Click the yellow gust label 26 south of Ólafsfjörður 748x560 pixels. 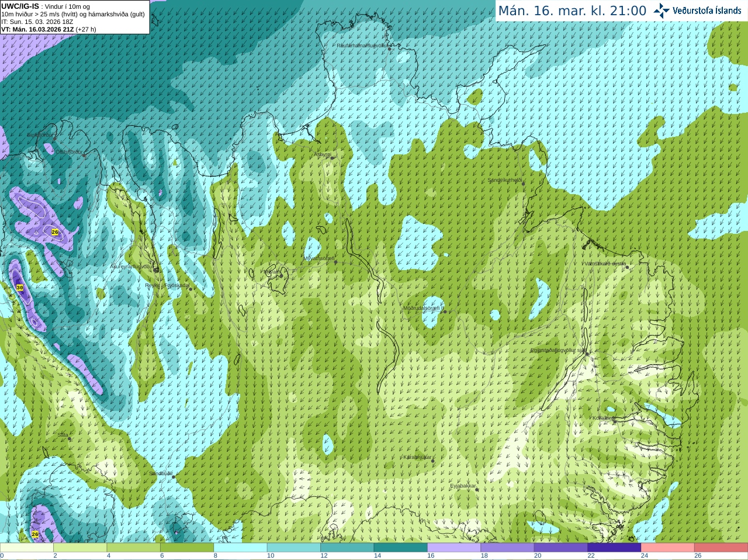pyautogui.click(x=55, y=232)
